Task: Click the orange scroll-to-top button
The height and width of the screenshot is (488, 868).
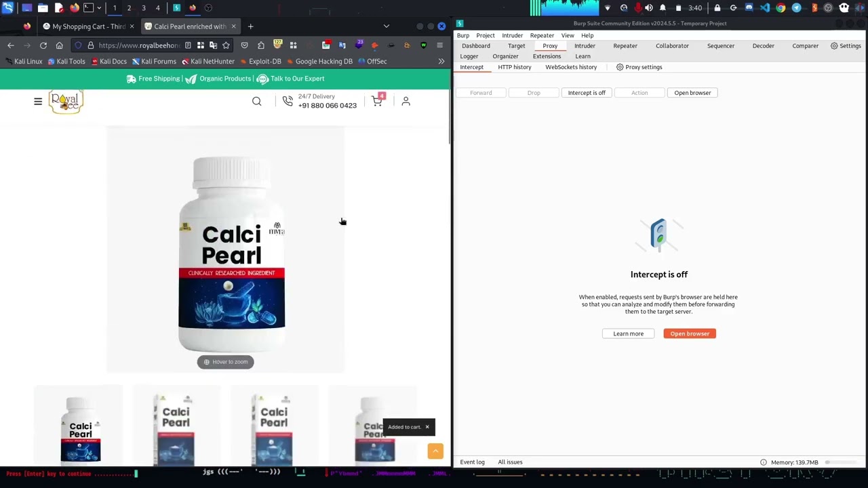Action: pyautogui.click(x=435, y=451)
